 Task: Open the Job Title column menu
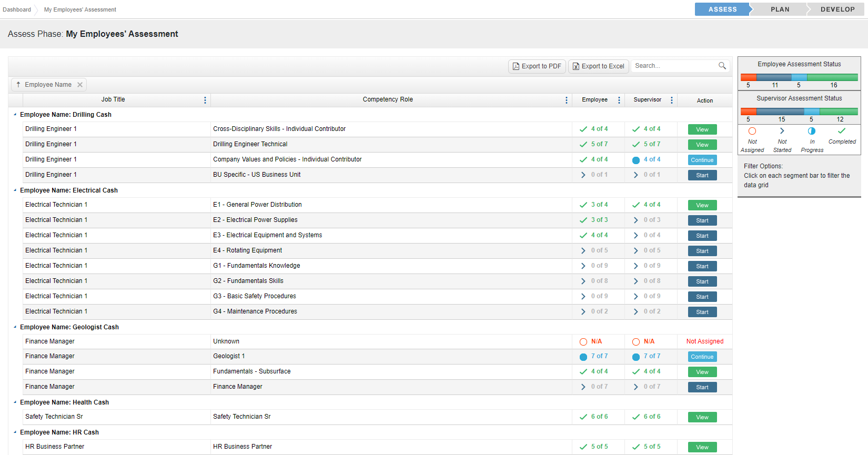[x=205, y=100]
